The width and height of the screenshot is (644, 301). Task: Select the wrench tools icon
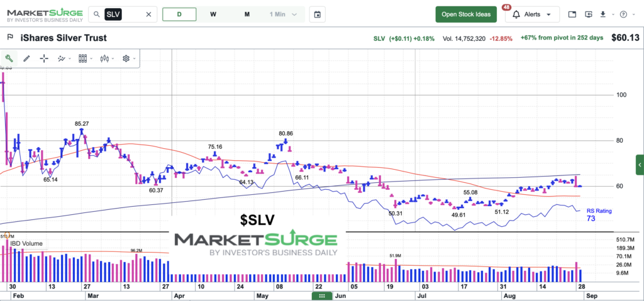(x=9, y=58)
